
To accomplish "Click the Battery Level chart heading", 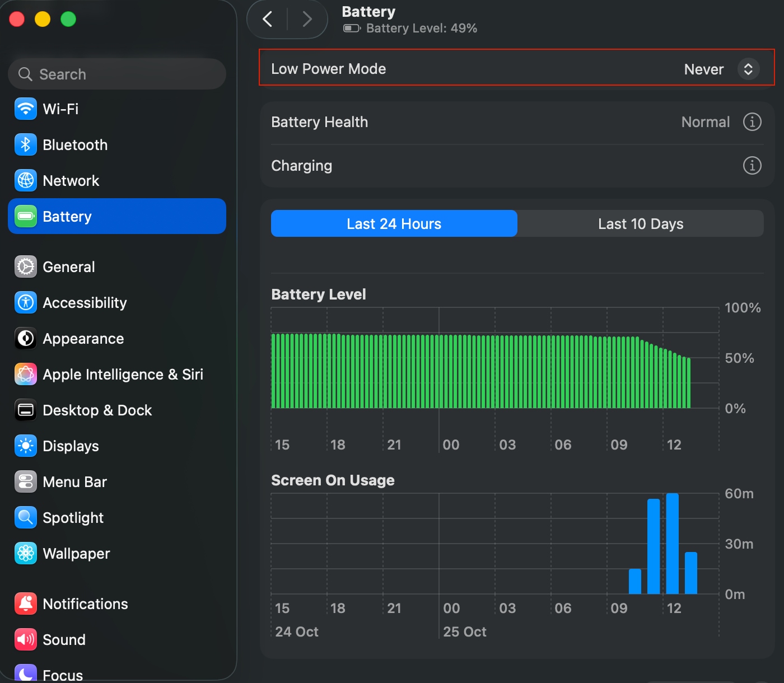I will 319,294.
